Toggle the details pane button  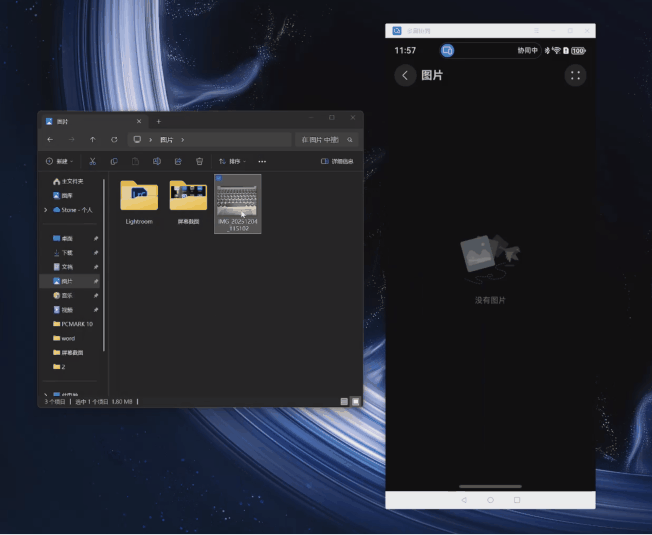(x=337, y=161)
